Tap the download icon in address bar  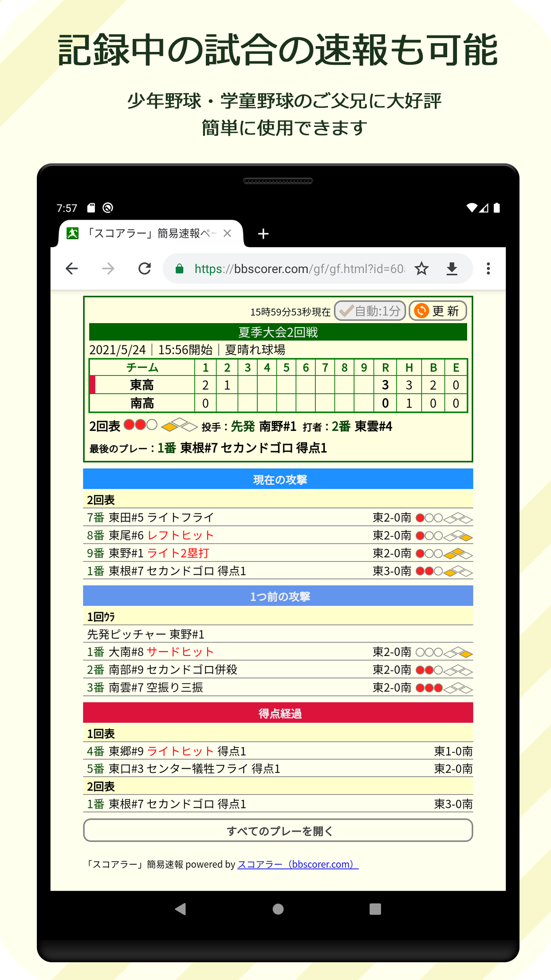coord(452,269)
